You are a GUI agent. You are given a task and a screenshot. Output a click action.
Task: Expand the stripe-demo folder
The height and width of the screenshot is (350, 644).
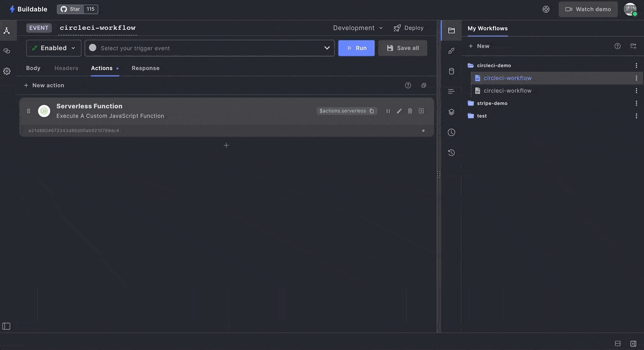click(x=493, y=103)
